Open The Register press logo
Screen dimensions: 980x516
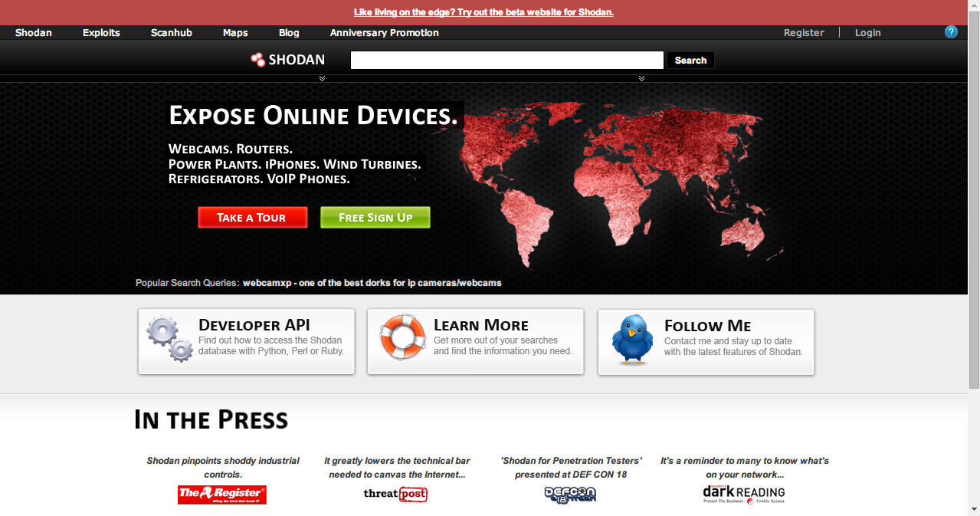point(222,495)
